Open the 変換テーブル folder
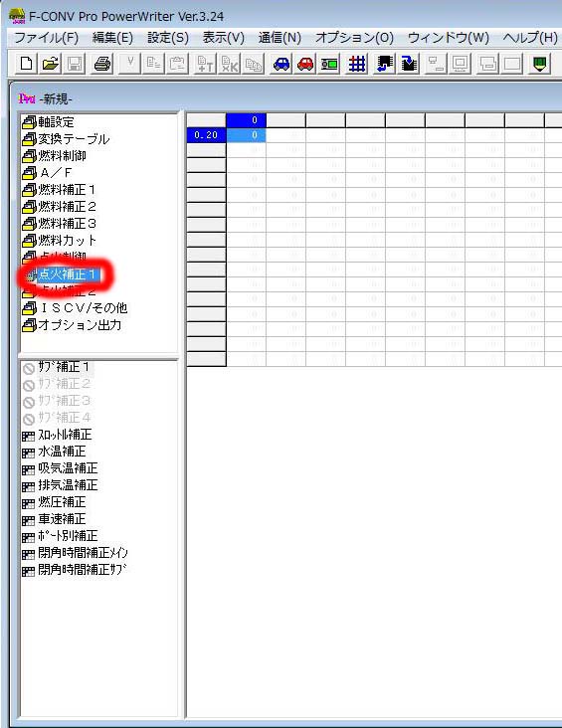This screenshot has width=562, height=728. point(66,139)
